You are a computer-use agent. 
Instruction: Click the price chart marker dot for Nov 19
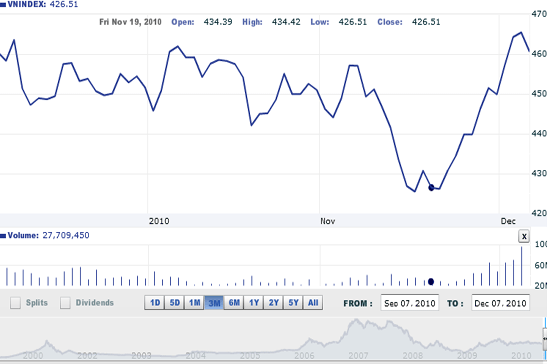point(431,188)
